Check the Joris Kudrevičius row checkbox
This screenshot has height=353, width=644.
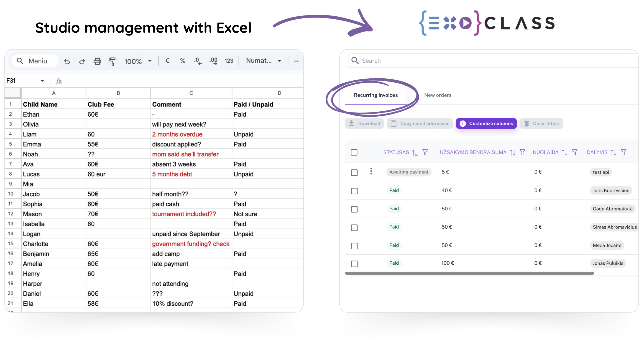pyautogui.click(x=354, y=191)
